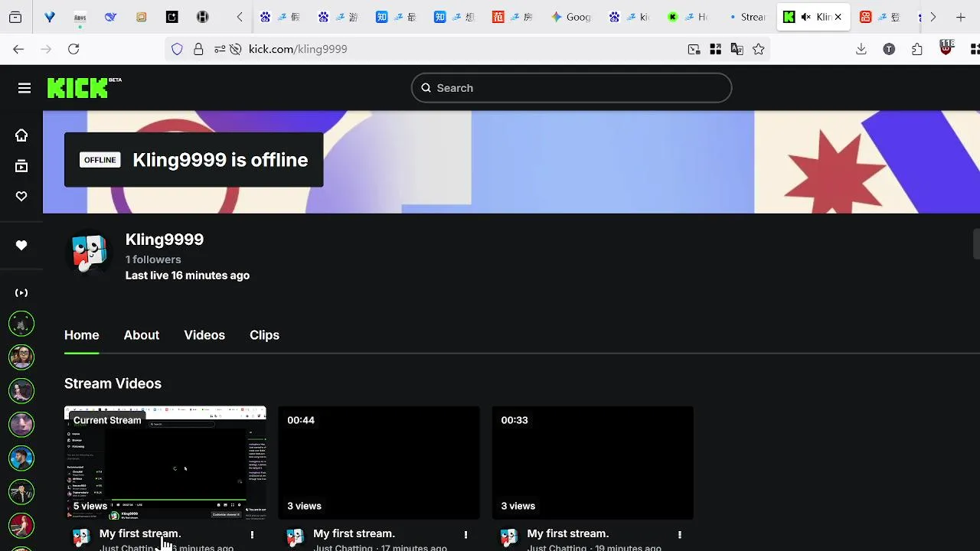Expand tab list with right chevron

(x=933, y=17)
